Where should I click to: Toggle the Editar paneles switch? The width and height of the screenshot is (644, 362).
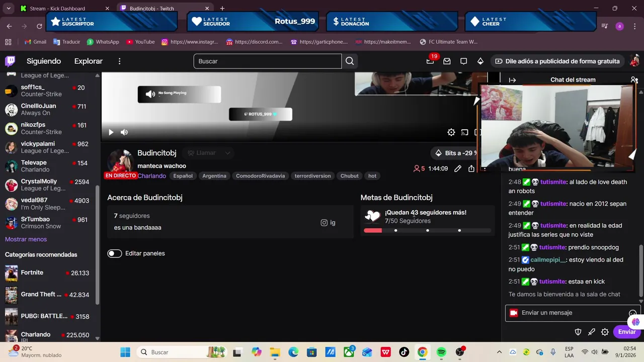click(115, 253)
